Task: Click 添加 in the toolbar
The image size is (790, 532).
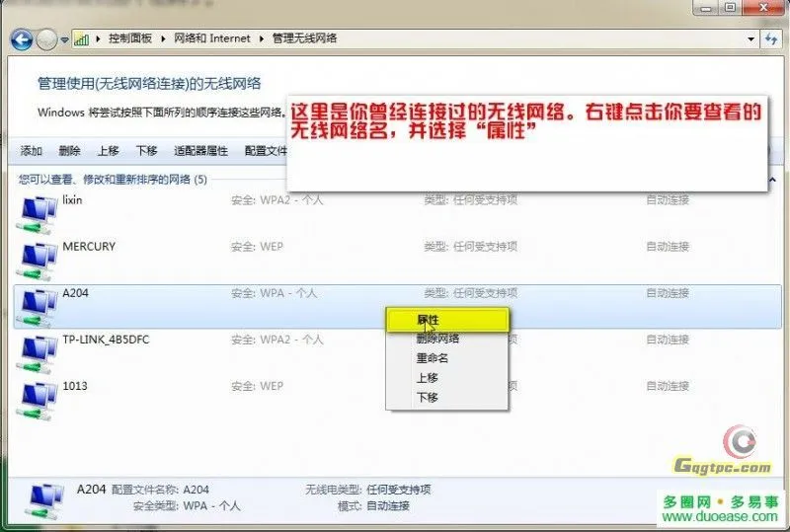Action: pos(31,151)
